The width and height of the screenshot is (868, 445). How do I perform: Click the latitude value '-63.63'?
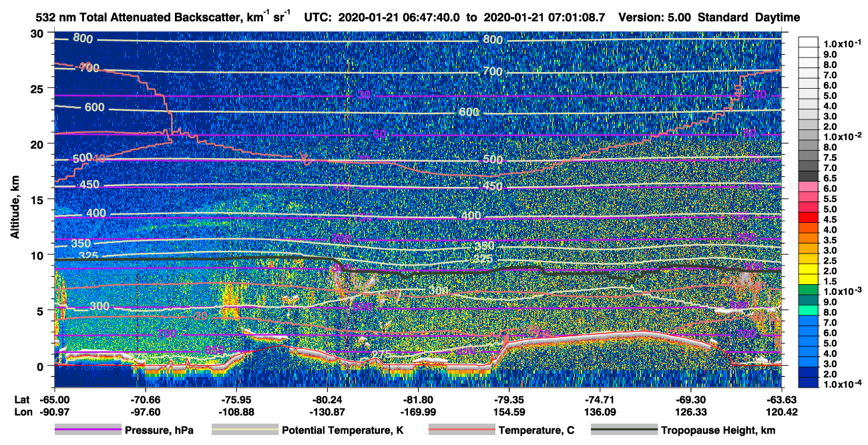[x=782, y=399]
